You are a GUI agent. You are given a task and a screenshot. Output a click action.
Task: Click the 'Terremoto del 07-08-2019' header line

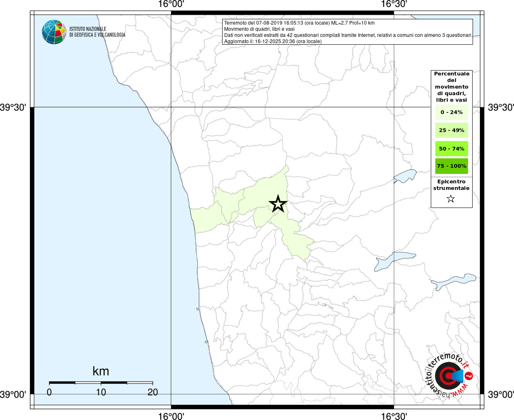click(299, 23)
